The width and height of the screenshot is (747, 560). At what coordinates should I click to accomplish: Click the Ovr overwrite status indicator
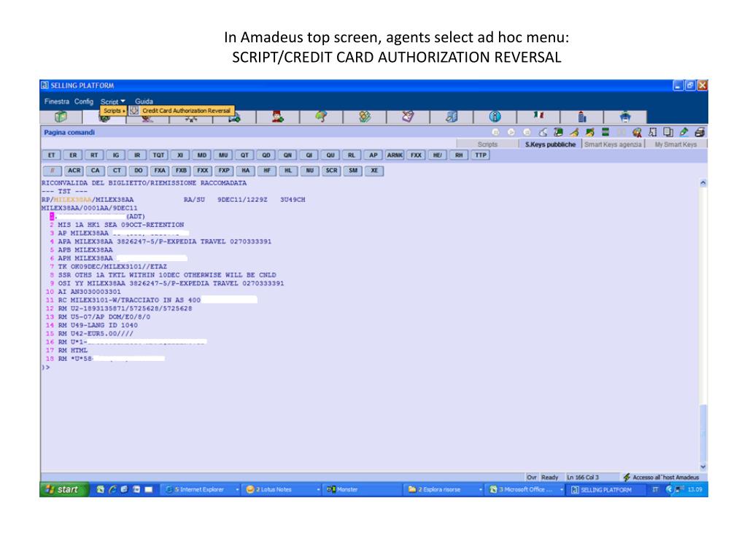point(531,477)
